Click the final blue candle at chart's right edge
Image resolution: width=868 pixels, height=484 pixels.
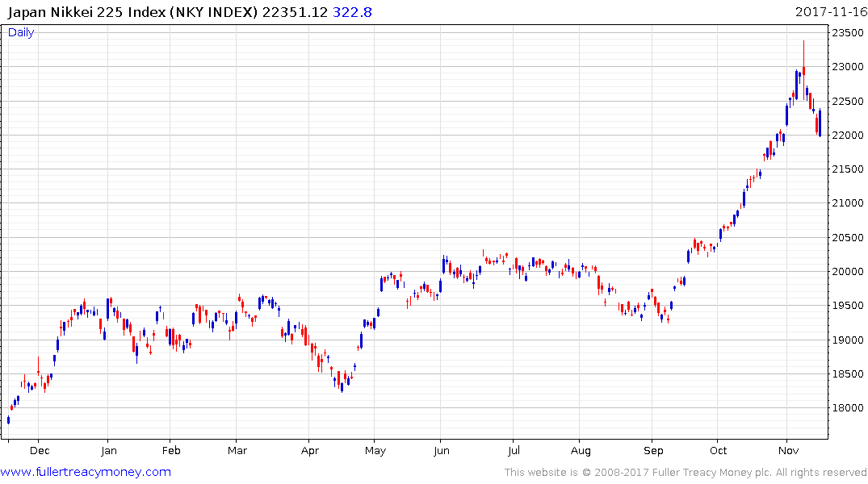(x=820, y=123)
